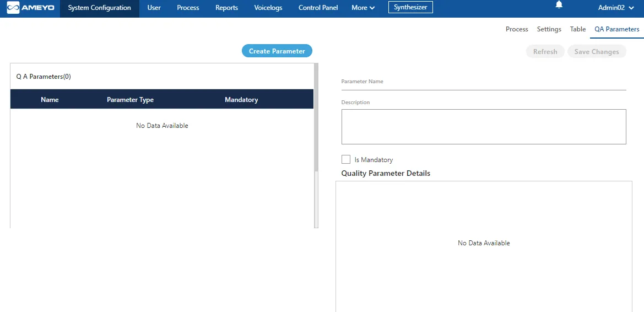
Task: Click the Create Parameter button
Action: pyautogui.click(x=277, y=51)
